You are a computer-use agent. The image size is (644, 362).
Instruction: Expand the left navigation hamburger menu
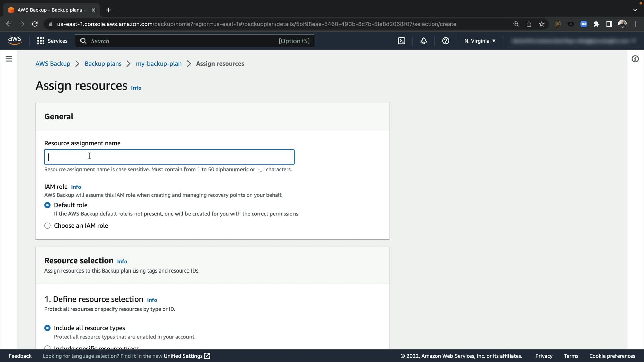pyautogui.click(x=9, y=59)
